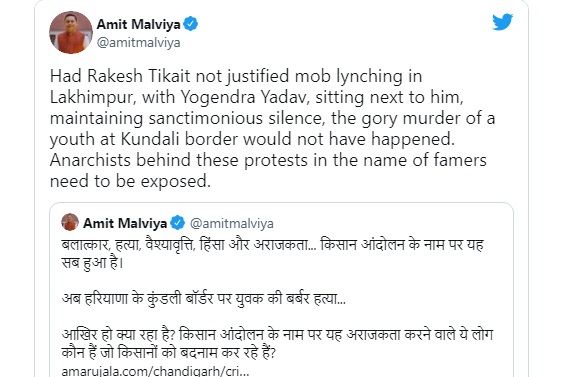Click the Hindi paragraph starting 'आखिर हो क्या रहा है?'
The height and width of the screenshot is (377, 561).
[277, 343]
